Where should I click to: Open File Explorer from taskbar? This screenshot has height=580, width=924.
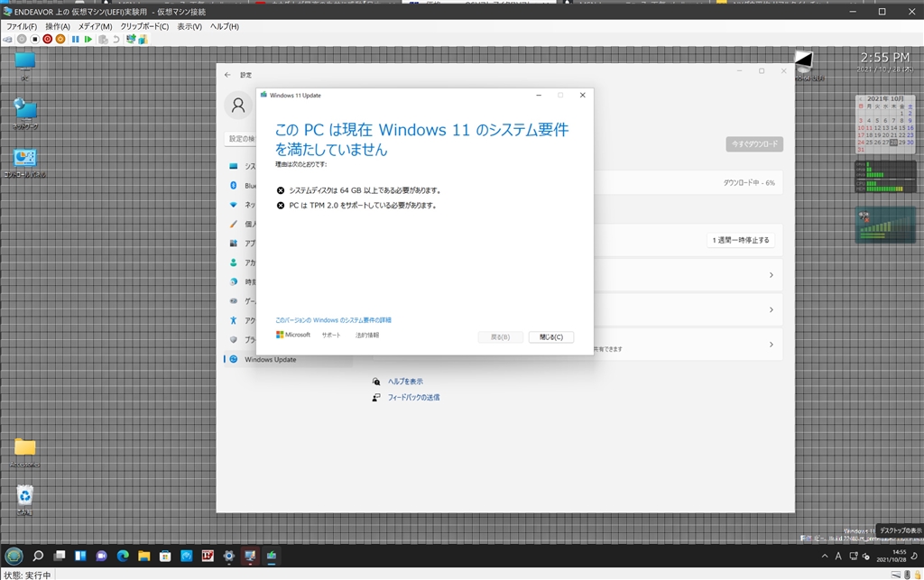click(143, 556)
